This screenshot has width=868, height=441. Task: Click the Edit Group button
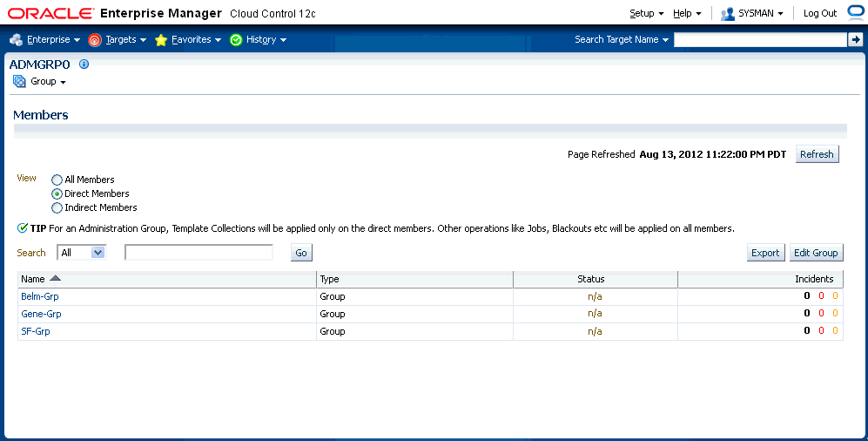click(x=816, y=253)
